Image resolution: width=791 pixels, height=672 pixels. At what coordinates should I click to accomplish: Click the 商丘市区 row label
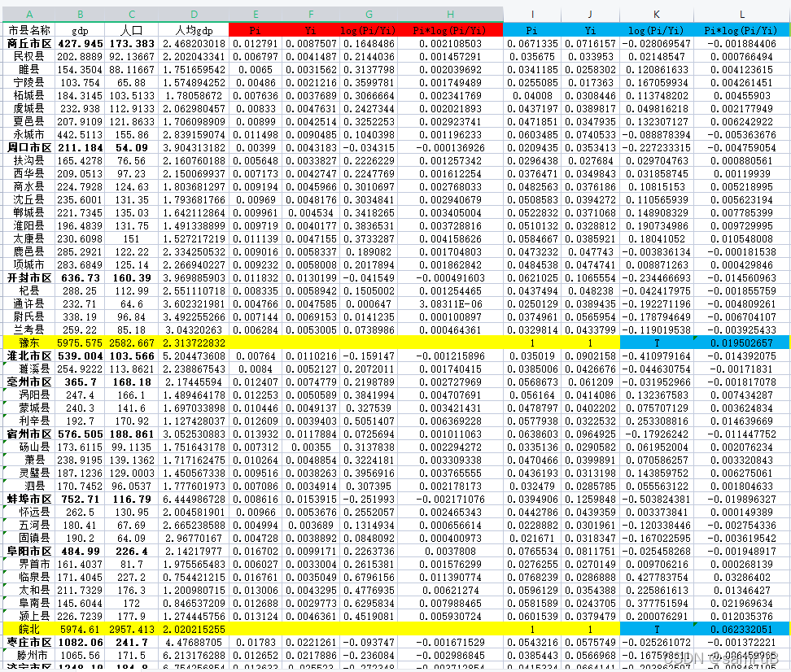[x=29, y=43]
